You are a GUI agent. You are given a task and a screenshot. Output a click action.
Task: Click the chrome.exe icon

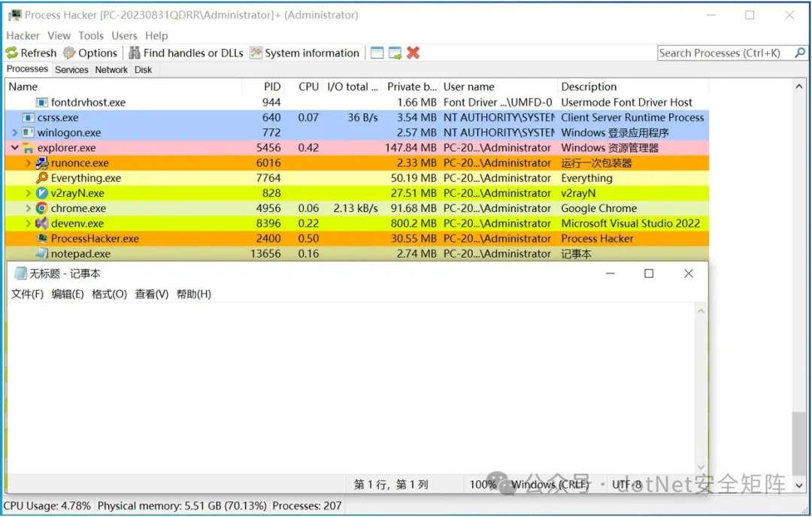pyautogui.click(x=42, y=208)
